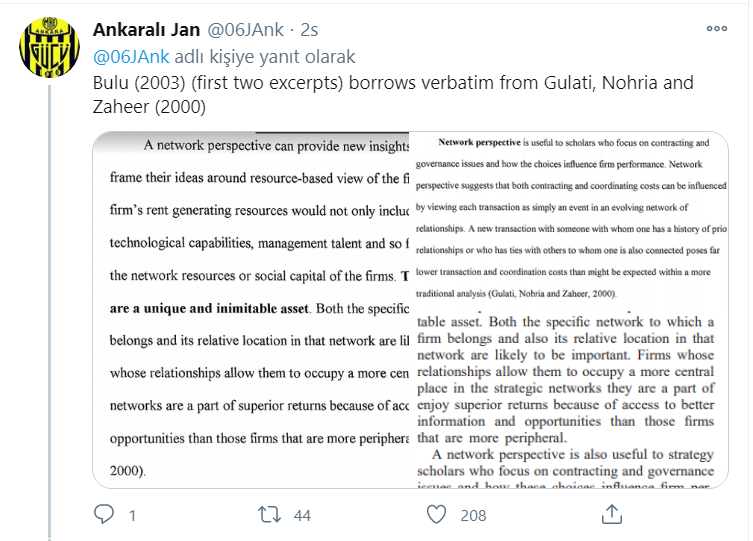Open top-right excerpt image citing Gulati
This screenshot has width=753, height=541.
[569, 219]
